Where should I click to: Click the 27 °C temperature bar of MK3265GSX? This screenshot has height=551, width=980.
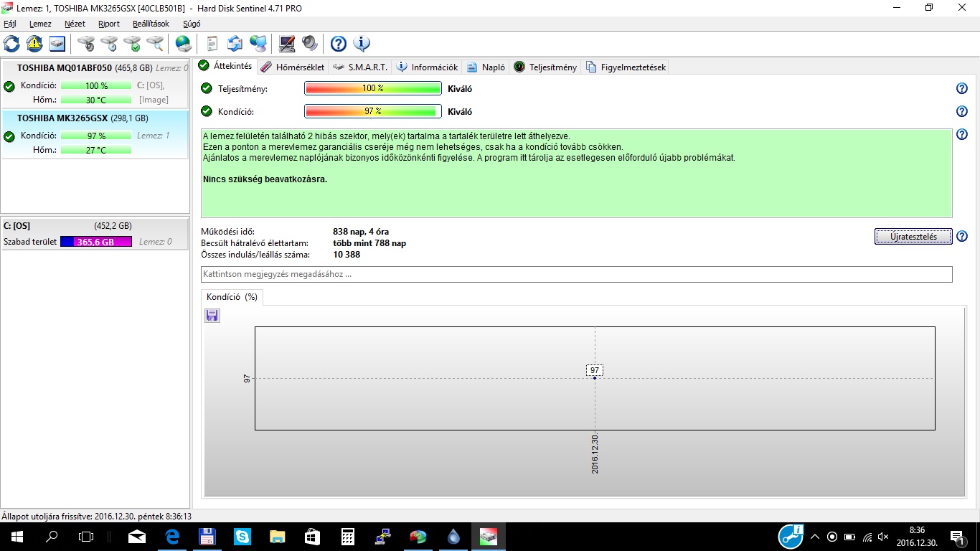click(96, 150)
